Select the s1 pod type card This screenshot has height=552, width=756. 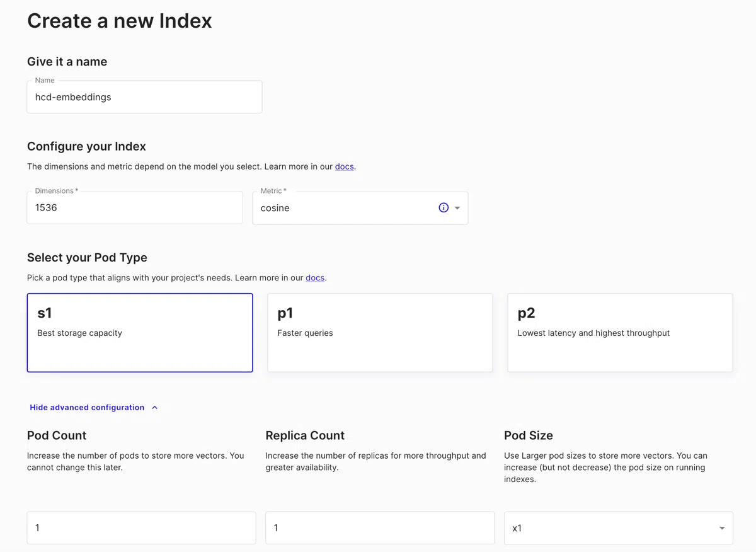pyautogui.click(x=140, y=333)
